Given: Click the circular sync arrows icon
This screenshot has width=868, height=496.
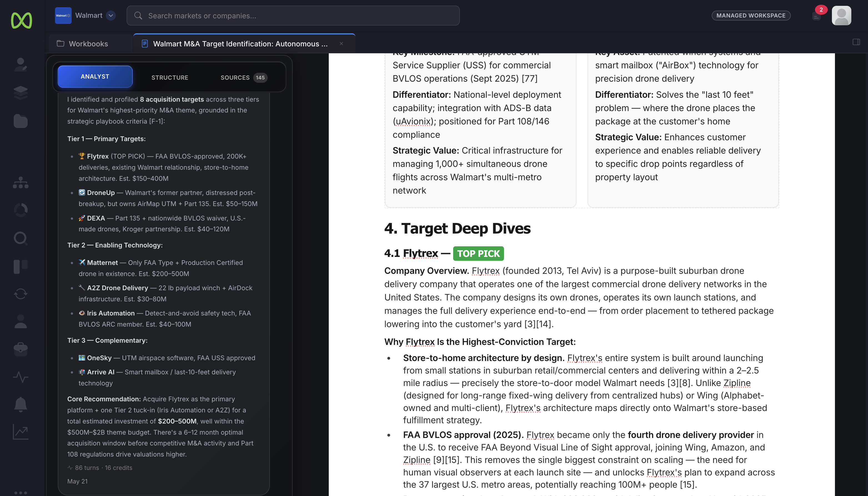Looking at the screenshot, I should pos(21,294).
